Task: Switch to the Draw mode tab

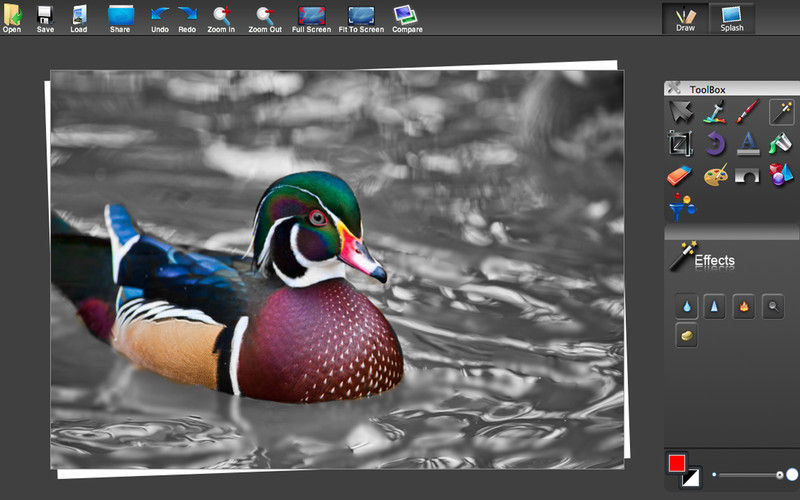Action: 685,18
